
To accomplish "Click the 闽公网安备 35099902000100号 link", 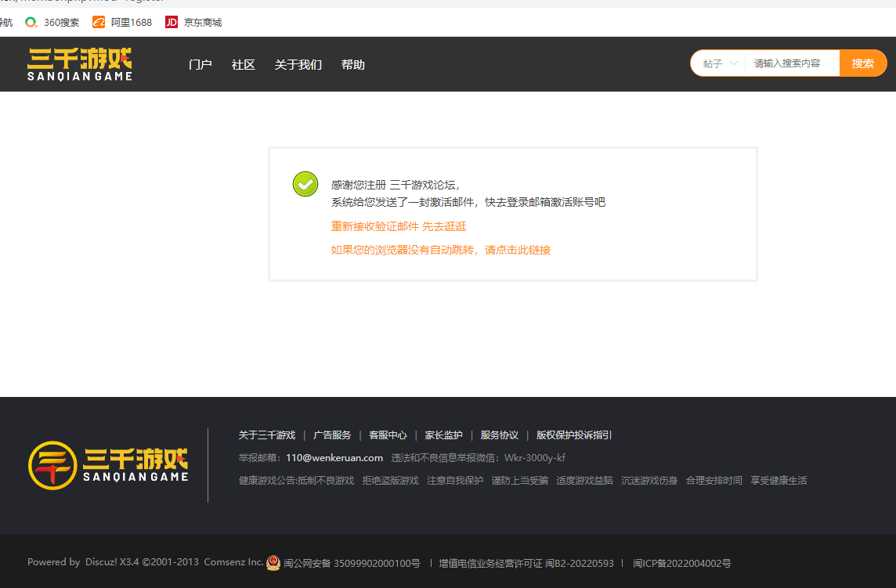I will click(352, 564).
